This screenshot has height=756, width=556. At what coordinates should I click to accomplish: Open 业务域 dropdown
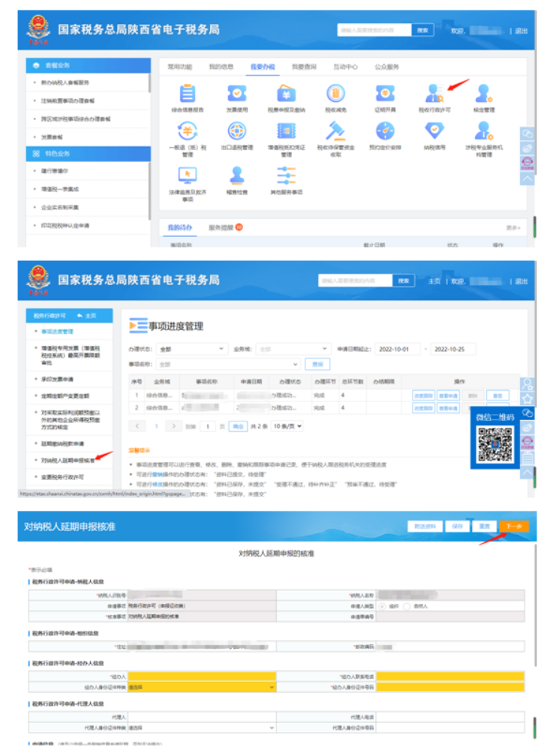pyautogui.click(x=293, y=349)
